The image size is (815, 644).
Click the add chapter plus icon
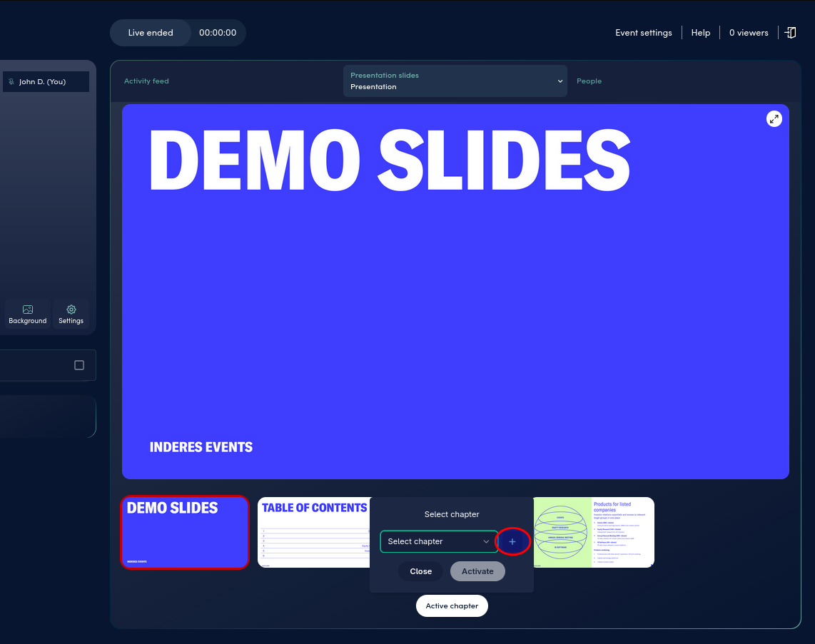(x=513, y=541)
